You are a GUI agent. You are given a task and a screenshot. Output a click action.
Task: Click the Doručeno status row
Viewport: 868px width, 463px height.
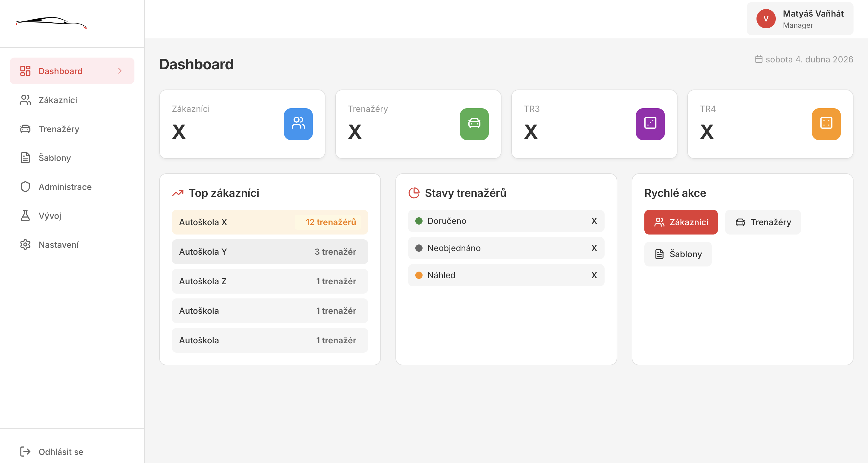pyautogui.click(x=506, y=221)
